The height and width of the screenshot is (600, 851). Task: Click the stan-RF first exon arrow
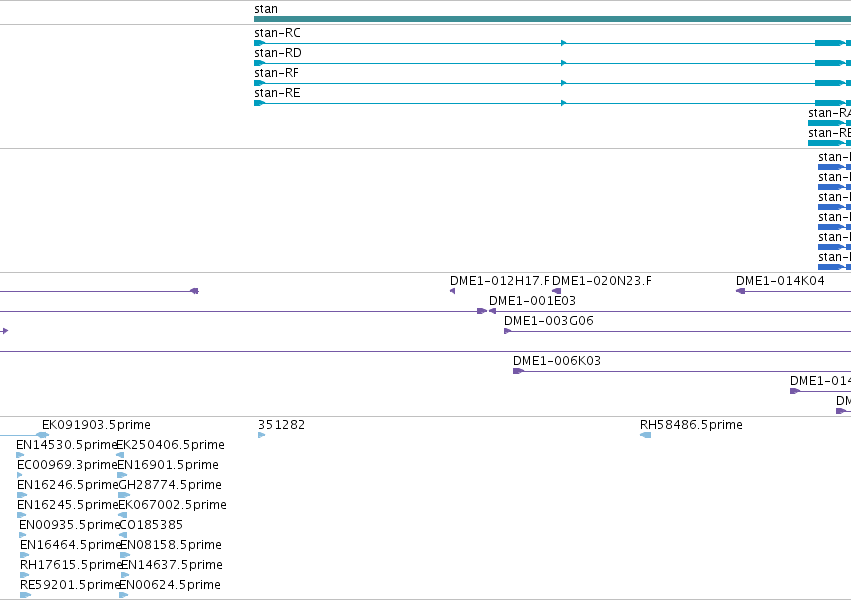(x=259, y=83)
